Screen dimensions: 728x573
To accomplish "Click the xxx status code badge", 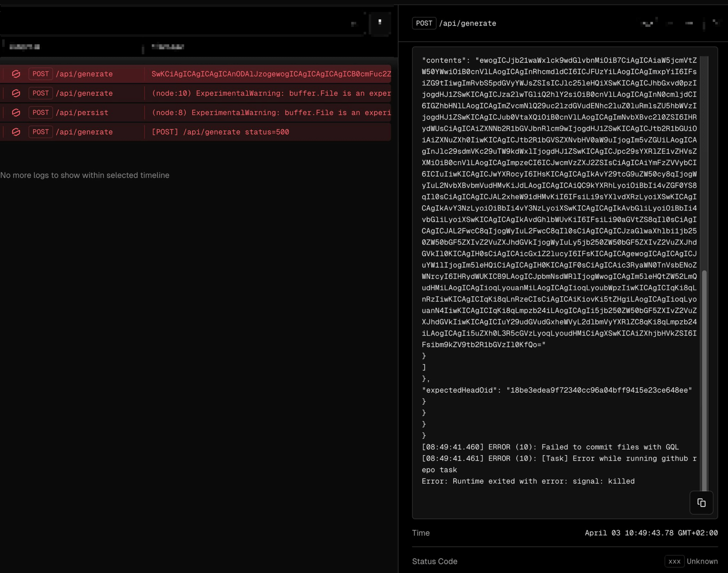I will click(674, 561).
